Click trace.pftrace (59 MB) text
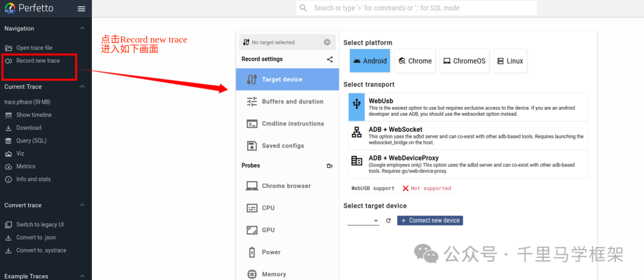This screenshot has height=280, width=644. pyautogui.click(x=27, y=102)
